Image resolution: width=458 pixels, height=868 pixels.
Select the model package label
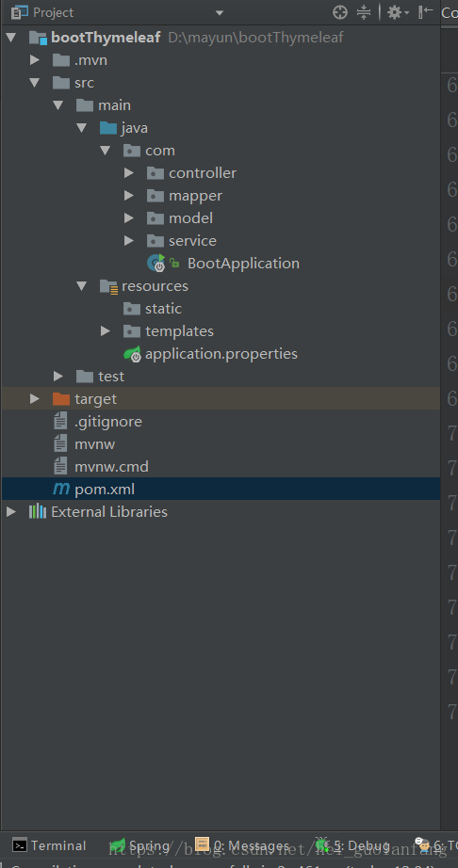coord(191,218)
